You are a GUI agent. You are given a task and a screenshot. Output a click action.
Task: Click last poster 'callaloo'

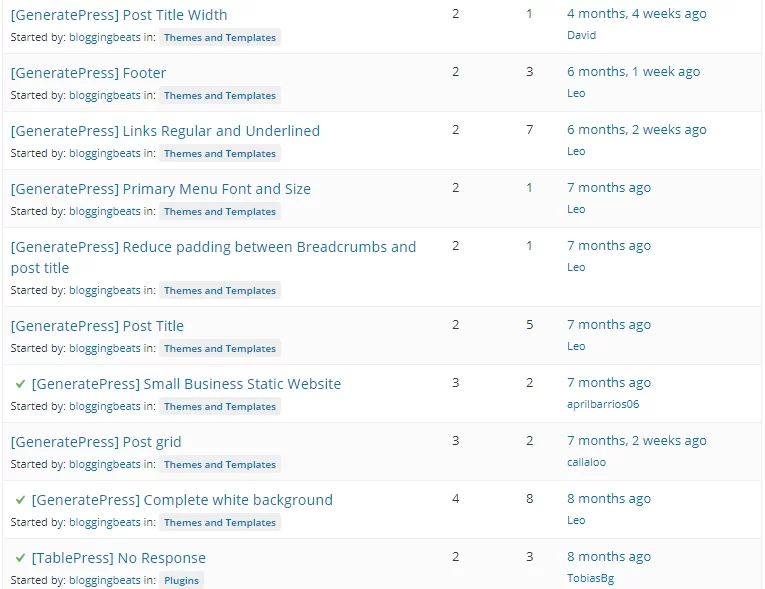tap(586, 463)
